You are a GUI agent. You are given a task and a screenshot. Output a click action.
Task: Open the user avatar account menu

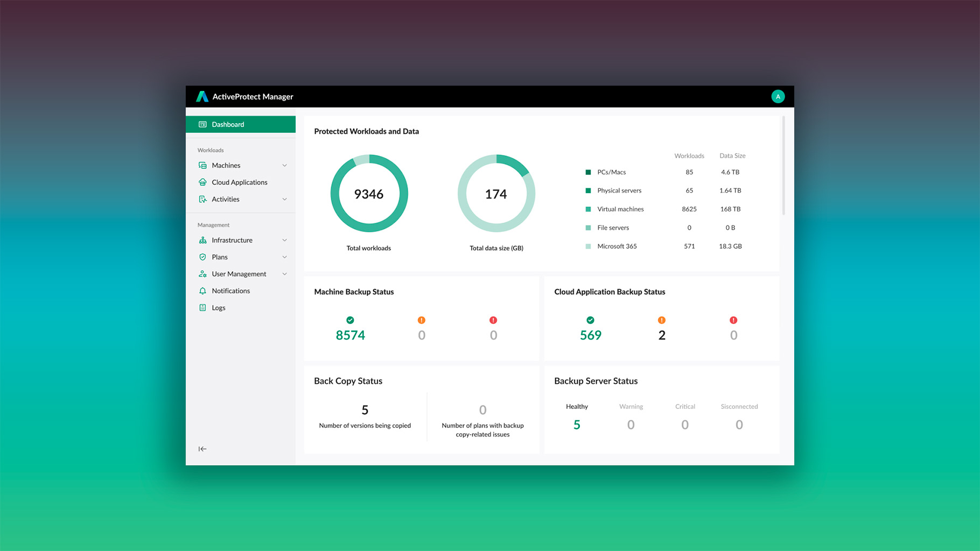coord(778,96)
